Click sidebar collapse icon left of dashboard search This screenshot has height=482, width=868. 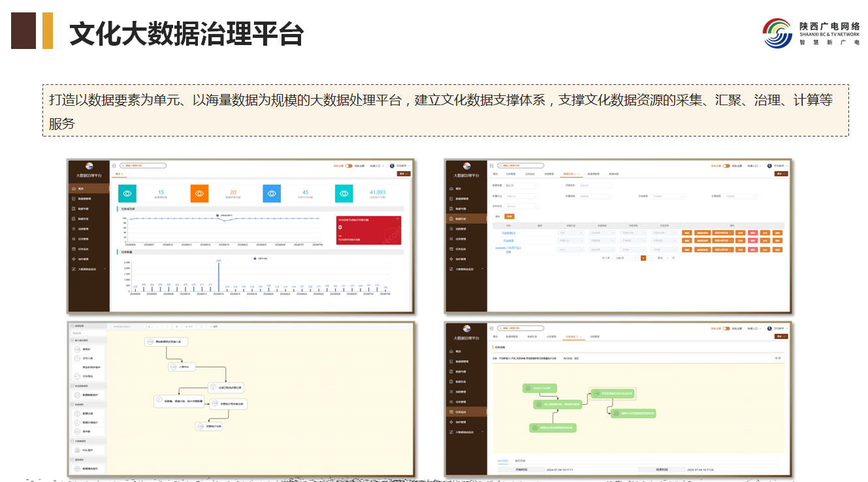coord(114,166)
